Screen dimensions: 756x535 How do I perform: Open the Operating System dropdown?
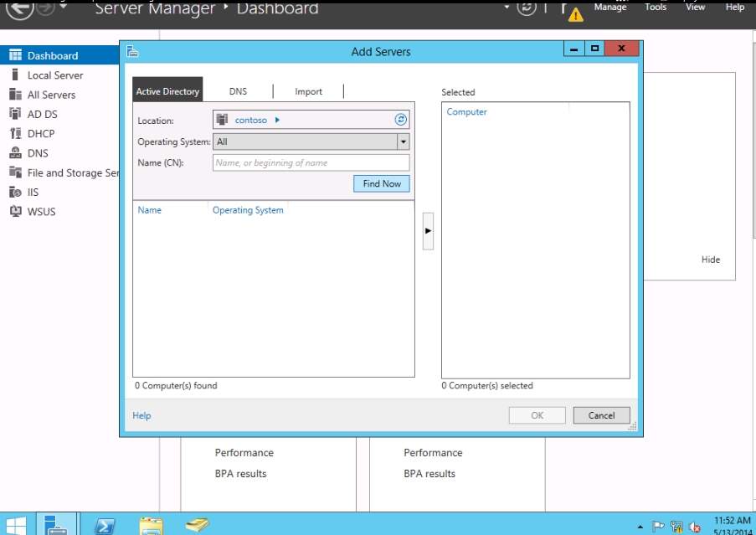(x=403, y=141)
